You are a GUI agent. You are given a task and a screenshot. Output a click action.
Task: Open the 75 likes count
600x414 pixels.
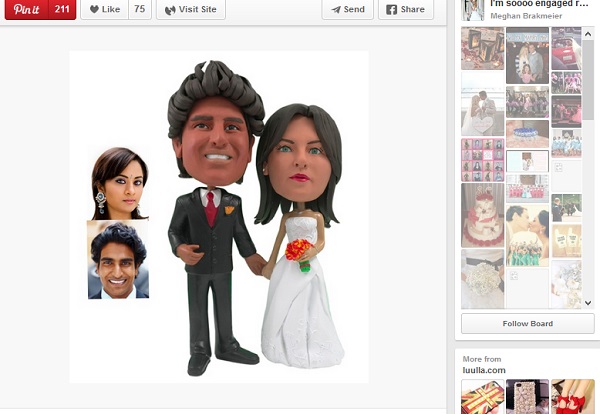coord(139,9)
